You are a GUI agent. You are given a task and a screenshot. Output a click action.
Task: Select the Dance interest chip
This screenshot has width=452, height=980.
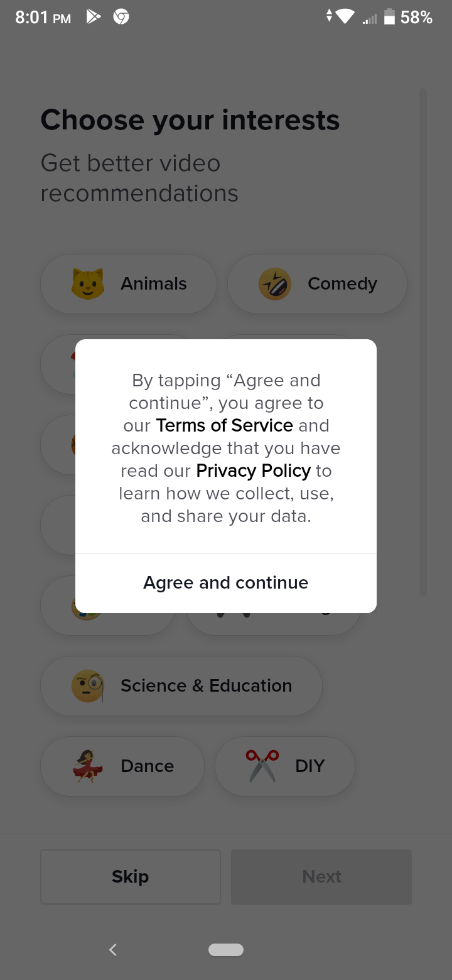pyautogui.click(x=122, y=766)
